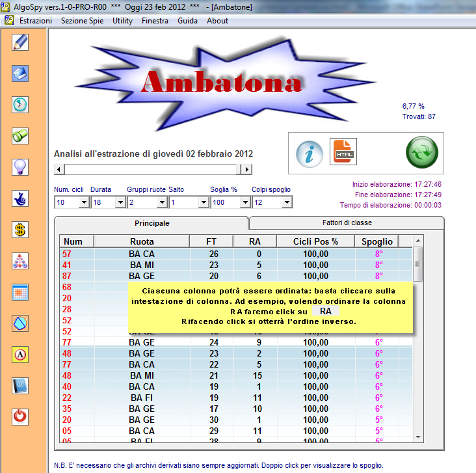Sort by the Num column header

pos(77,241)
